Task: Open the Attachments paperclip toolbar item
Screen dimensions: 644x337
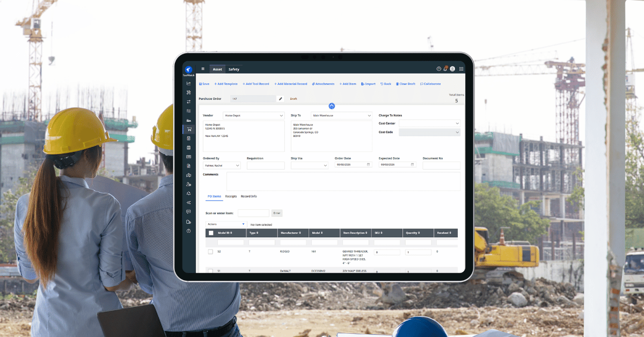Action: 323,84
